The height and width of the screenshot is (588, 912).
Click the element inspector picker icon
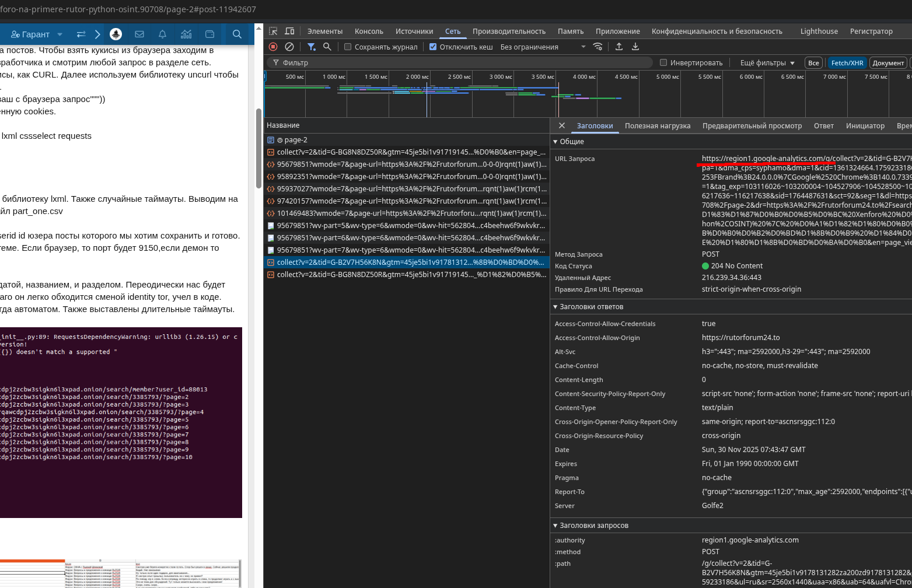coord(273,32)
